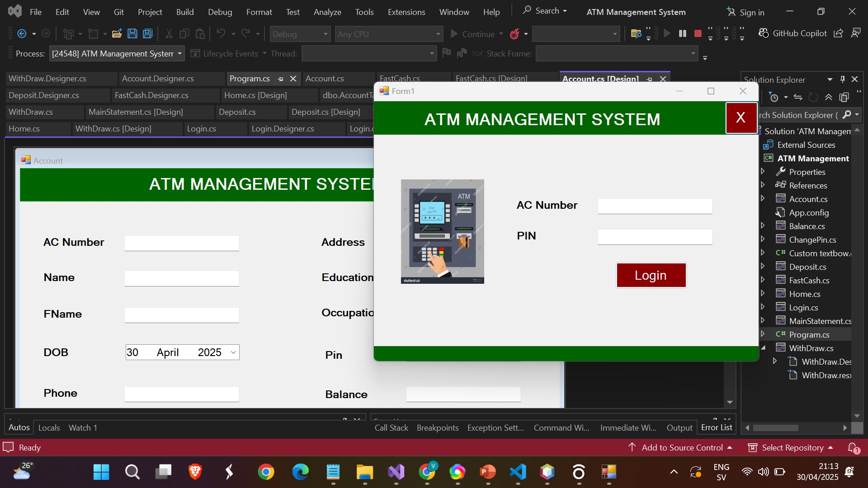
Task: Click the PIN input field on Form1
Action: click(655, 237)
